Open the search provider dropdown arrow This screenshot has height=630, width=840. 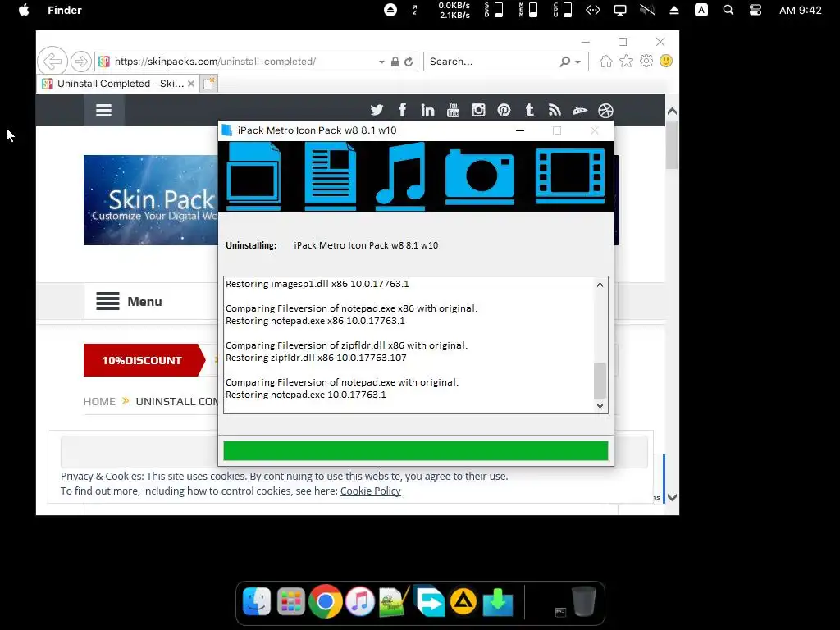(x=578, y=62)
